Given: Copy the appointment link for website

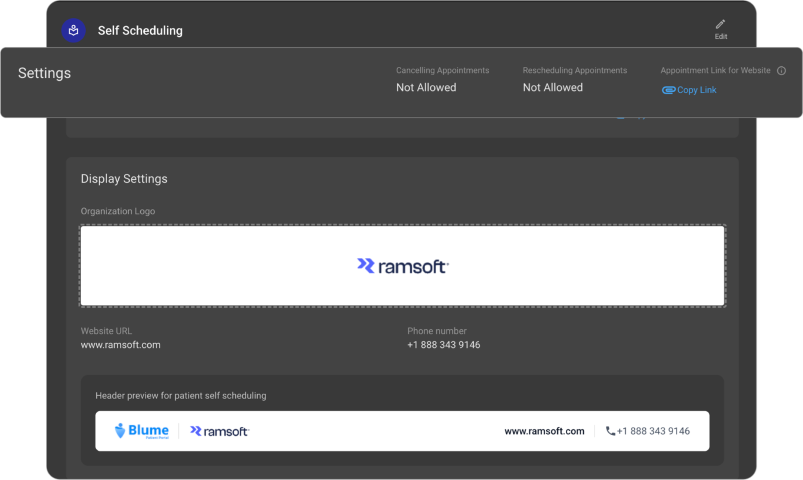Looking at the screenshot, I should [x=696, y=90].
